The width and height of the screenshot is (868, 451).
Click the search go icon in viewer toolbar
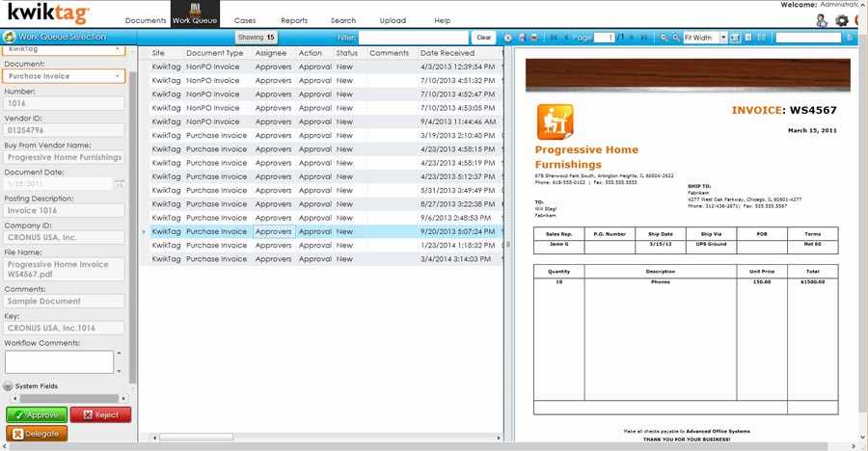point(851,38)
